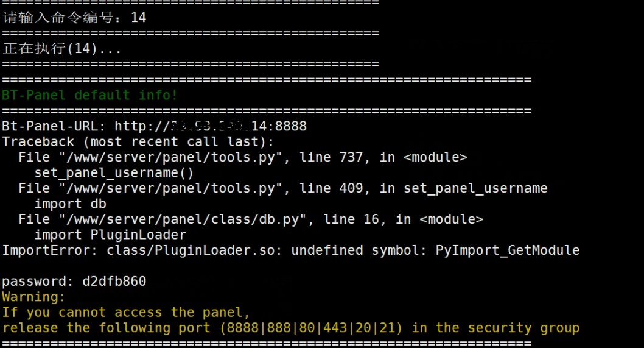This screenshot has width=644, height=348.
Task: Click the set_panel_username() call text
Action: [114, 172]
